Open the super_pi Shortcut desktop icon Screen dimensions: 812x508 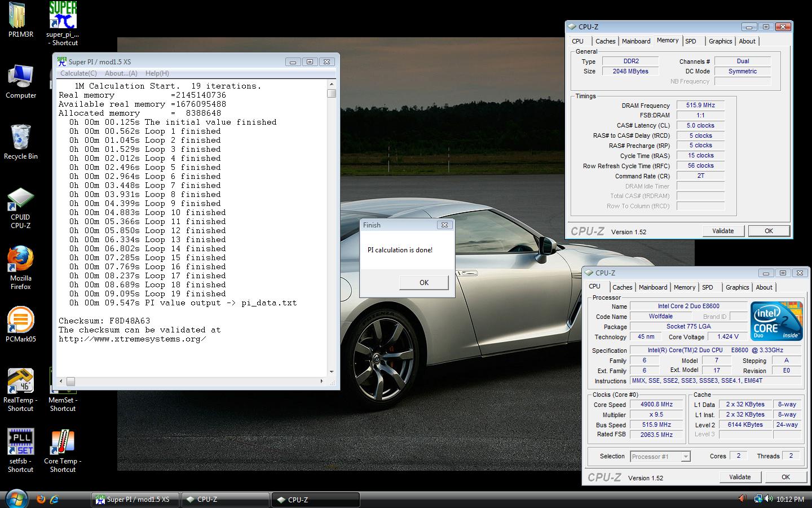[63, 24]
